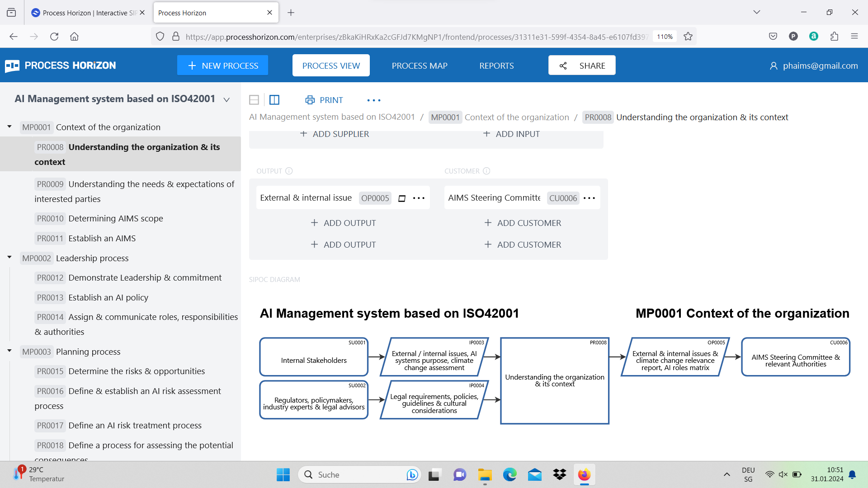Collapse MP0002 Leadership process group
The image size is (868, 488).
[9, 258]
